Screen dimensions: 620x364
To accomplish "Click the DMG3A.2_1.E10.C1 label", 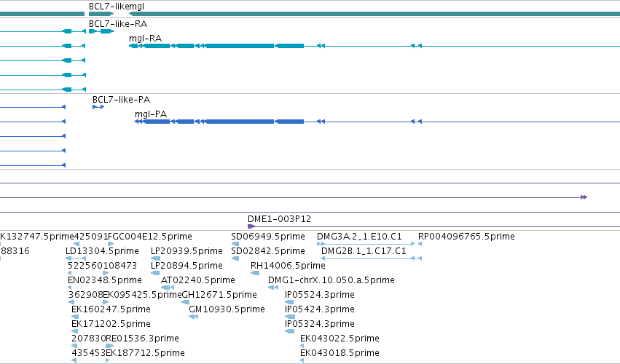I will click(x=359, y=237).
